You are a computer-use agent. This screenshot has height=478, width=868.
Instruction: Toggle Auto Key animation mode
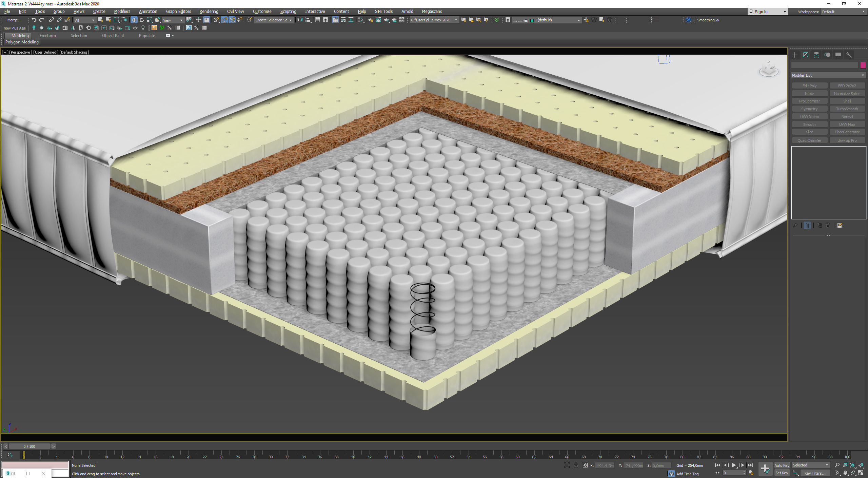coord(782,465)
